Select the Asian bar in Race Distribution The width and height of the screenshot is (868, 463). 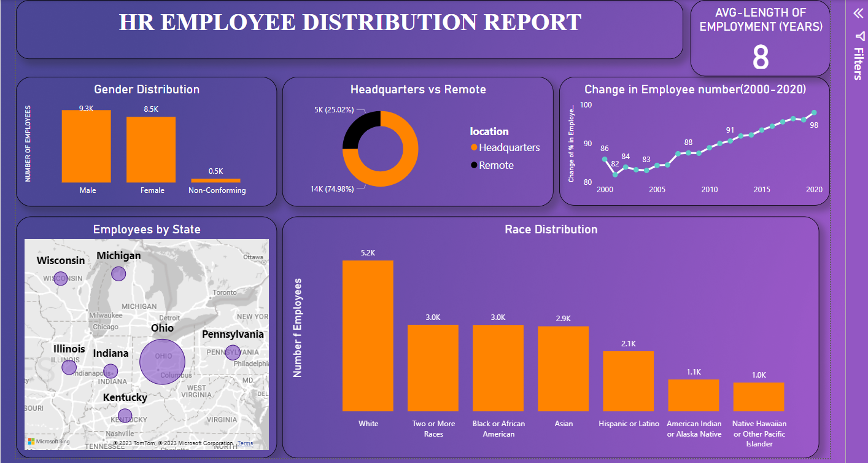pyautogui.click(x=564, y=368)
